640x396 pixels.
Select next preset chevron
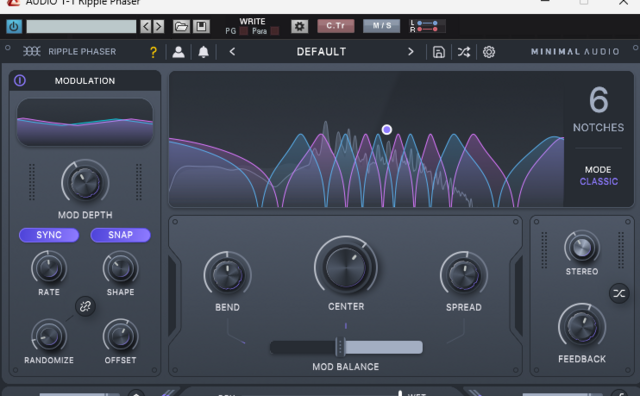(411, 51)
